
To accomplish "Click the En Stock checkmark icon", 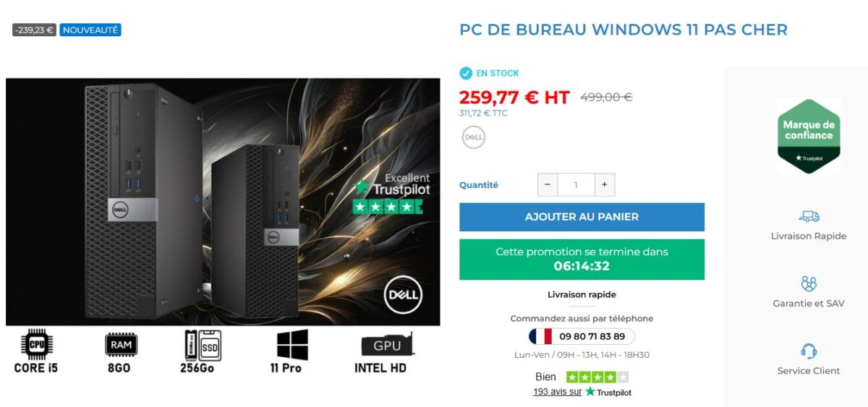I will click(466, 73).
